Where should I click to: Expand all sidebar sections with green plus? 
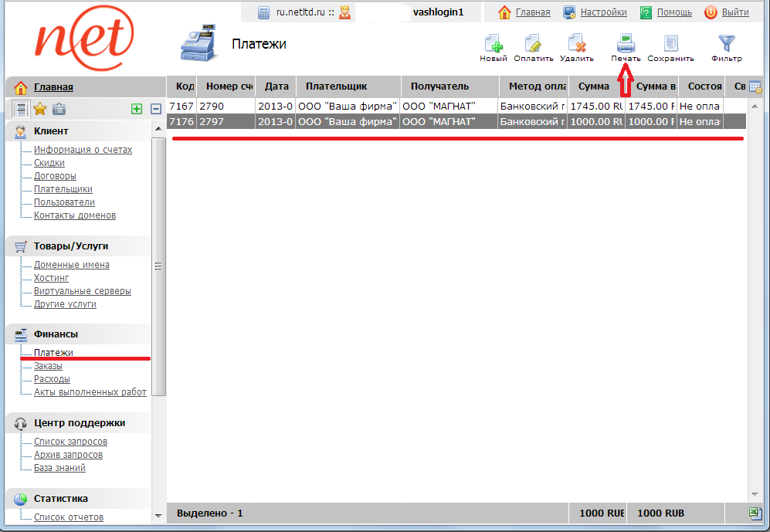137,109
